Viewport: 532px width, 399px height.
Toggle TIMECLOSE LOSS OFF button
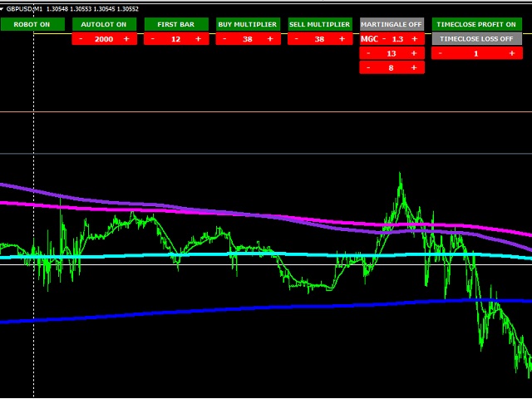(476, 39)
